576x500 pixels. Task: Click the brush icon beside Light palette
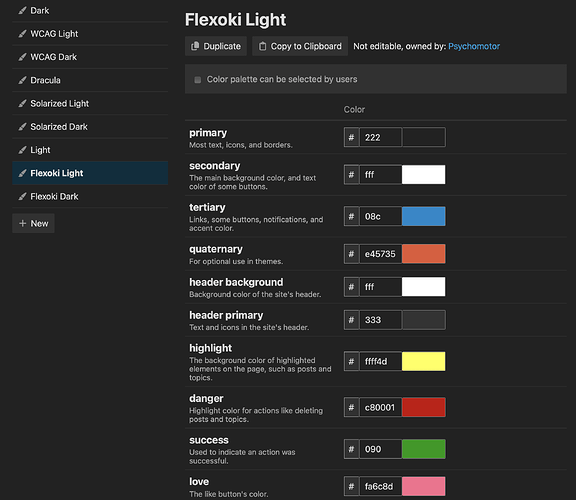coord(22,150)
